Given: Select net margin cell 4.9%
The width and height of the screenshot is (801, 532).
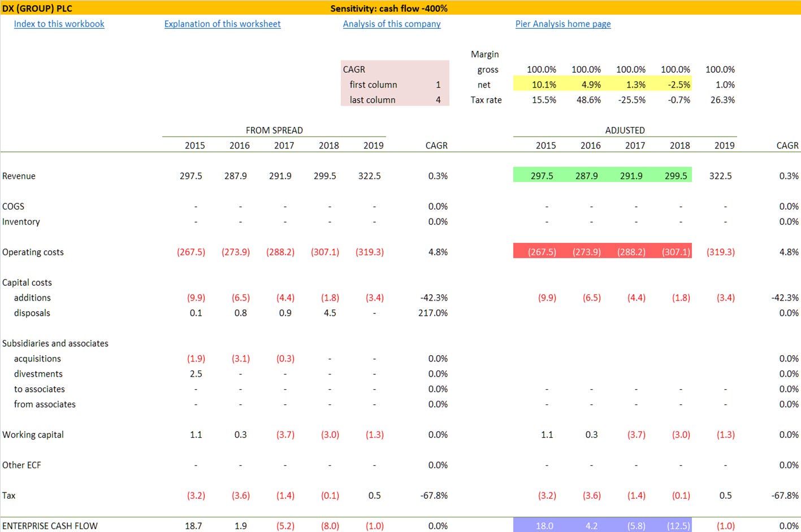Looking at the screenshot, I should pyautogui.click(x=591, y=85).
